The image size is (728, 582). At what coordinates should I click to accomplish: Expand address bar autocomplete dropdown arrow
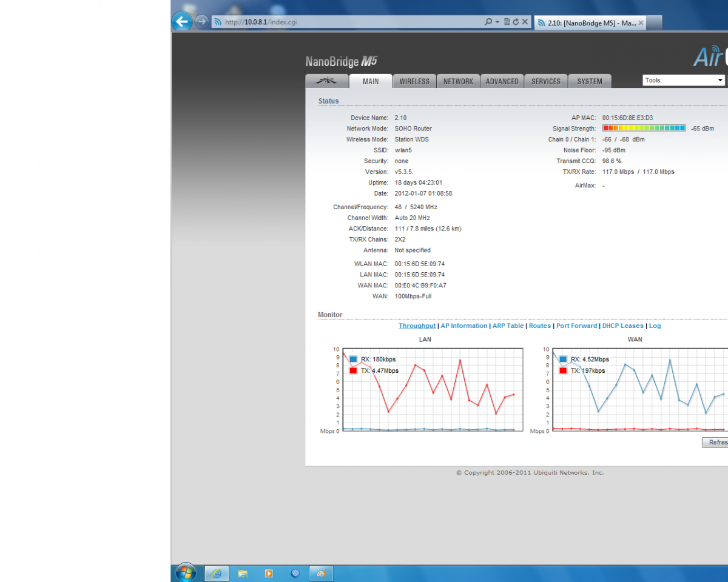497,22
